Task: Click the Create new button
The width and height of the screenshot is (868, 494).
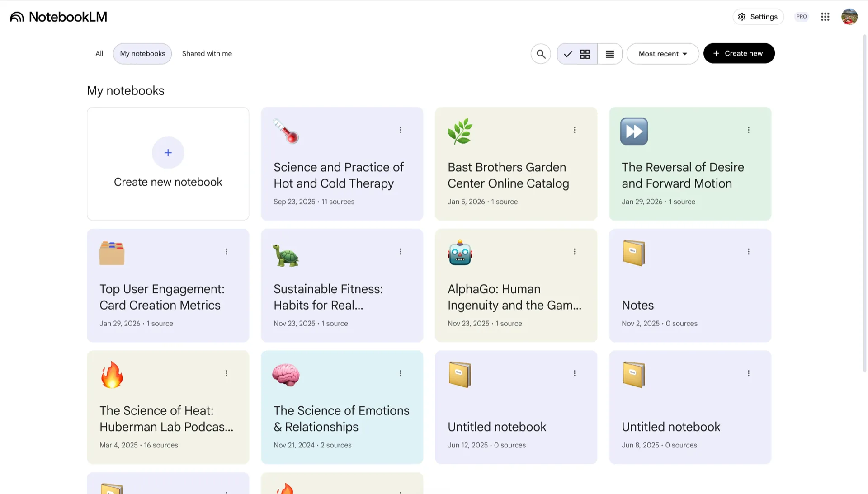Action: (x=739, y=53)
